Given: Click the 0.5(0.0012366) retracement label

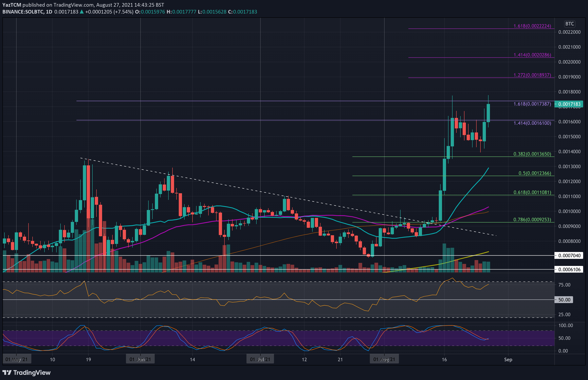Looking at the screenshot, I should pyautogui.click(x=535, y=173).
